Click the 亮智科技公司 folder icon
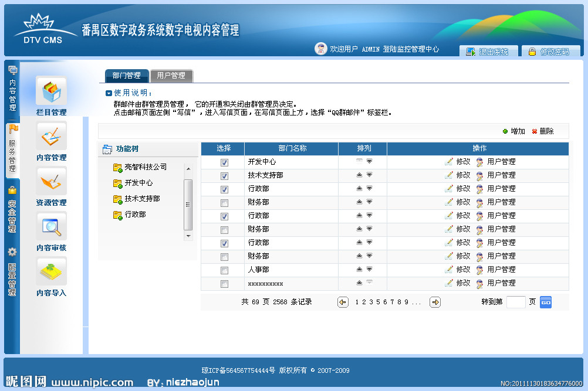Image resolution: width=588 pixels, height=391 pixels. (x=118, y=168)
